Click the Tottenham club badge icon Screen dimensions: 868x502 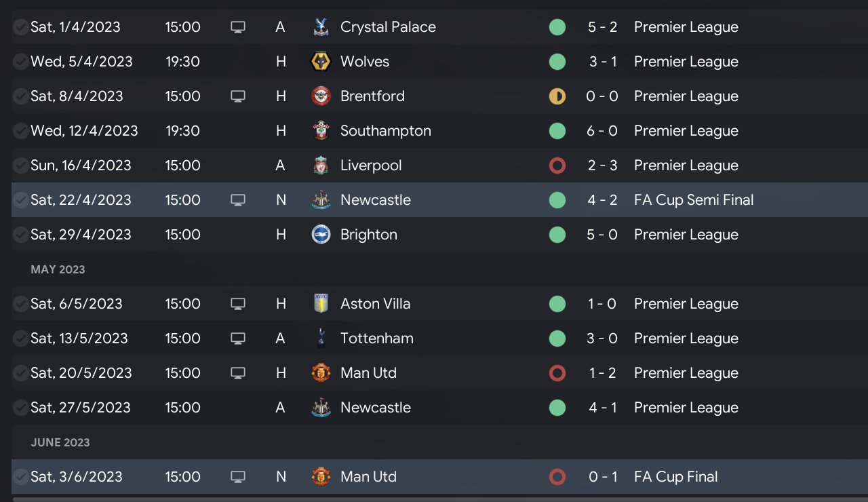[321, 339]
